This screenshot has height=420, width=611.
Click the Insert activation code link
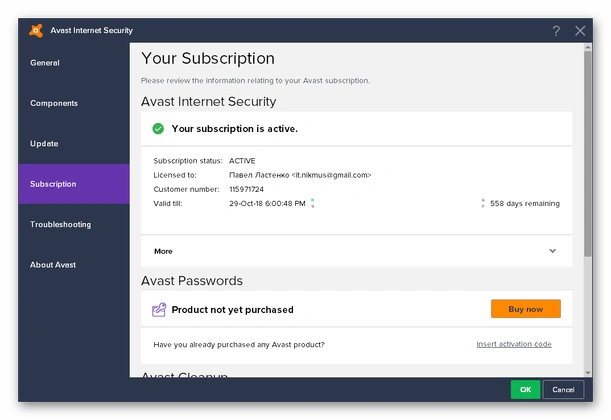[513, 344]
